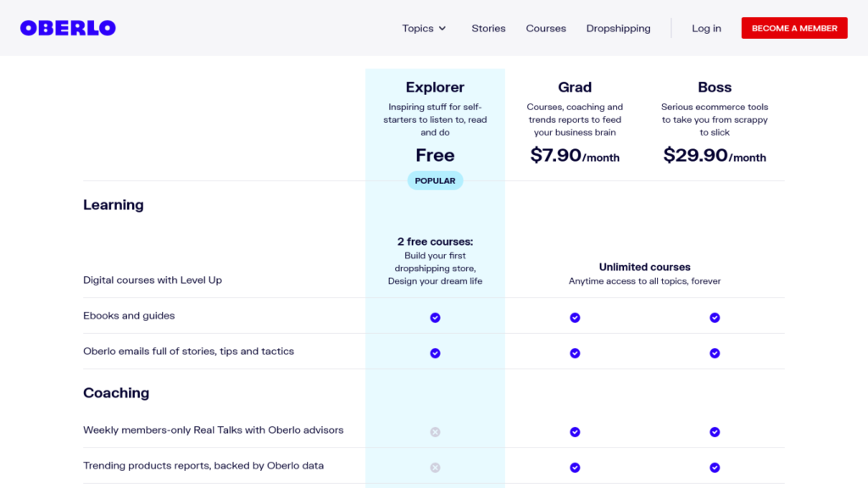
Task: Open the Topics dropdown menu
Action: 424,28
